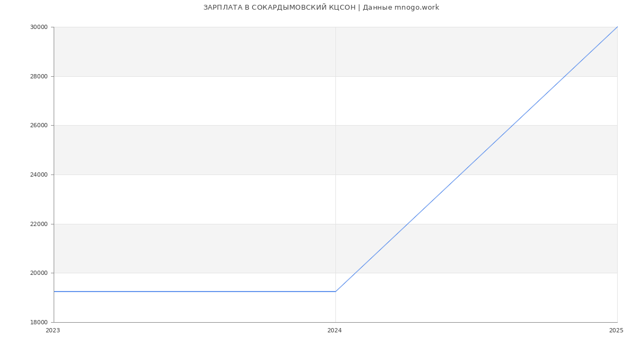The height and width of the screenshot is (349, 644).
Task: Click the 2025 x-axis label
Action: tap(616, 331)
